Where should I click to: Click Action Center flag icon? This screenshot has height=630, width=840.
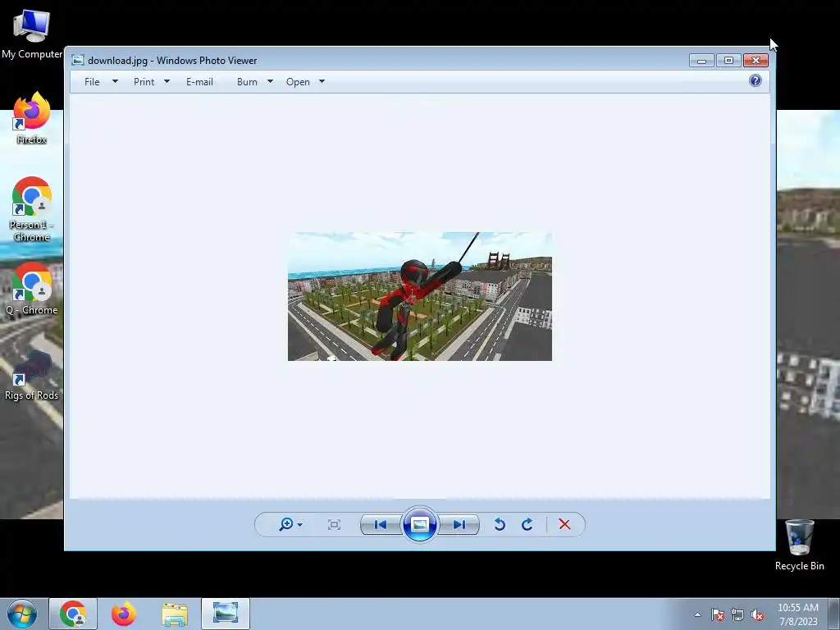(718, 614)
